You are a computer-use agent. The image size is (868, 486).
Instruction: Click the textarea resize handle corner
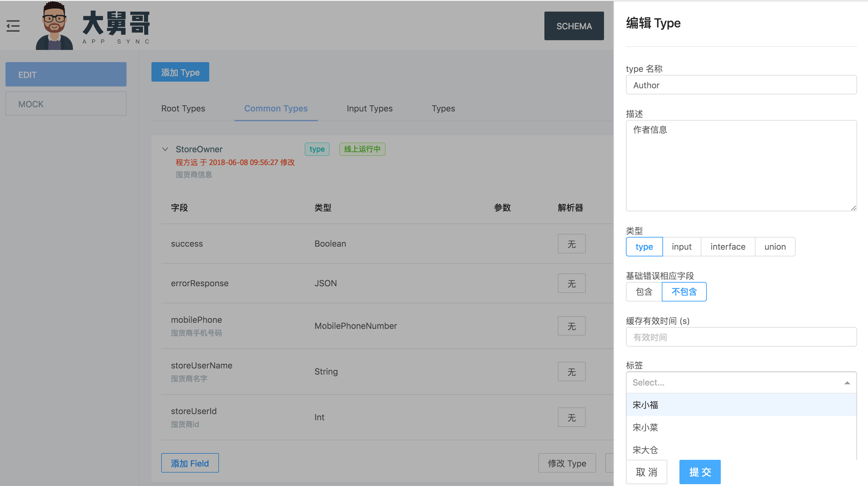point(853,208)
